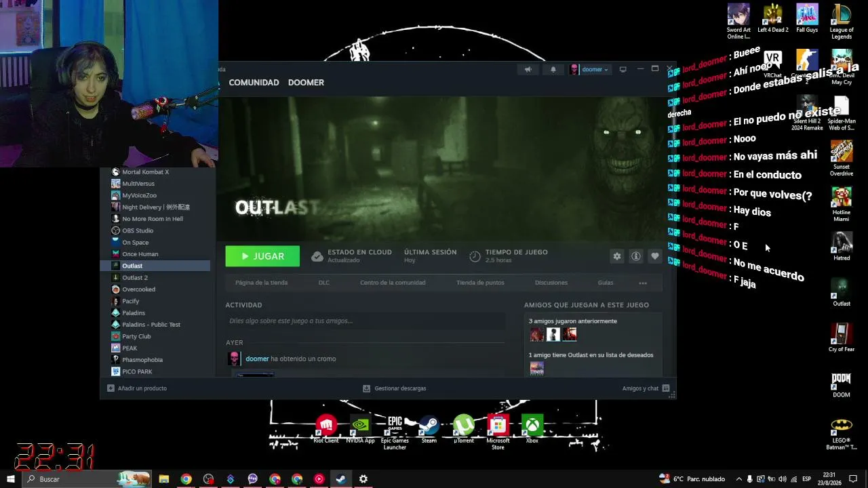
Task: Open the DLC tab
Action: [324, 283]
